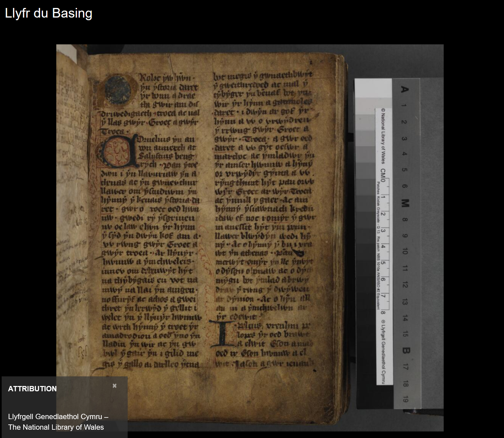The height and width of the screenshot is (438, 504).
Task: Click the blue illuminated initial on the manuscript
Action: [118, 89]
